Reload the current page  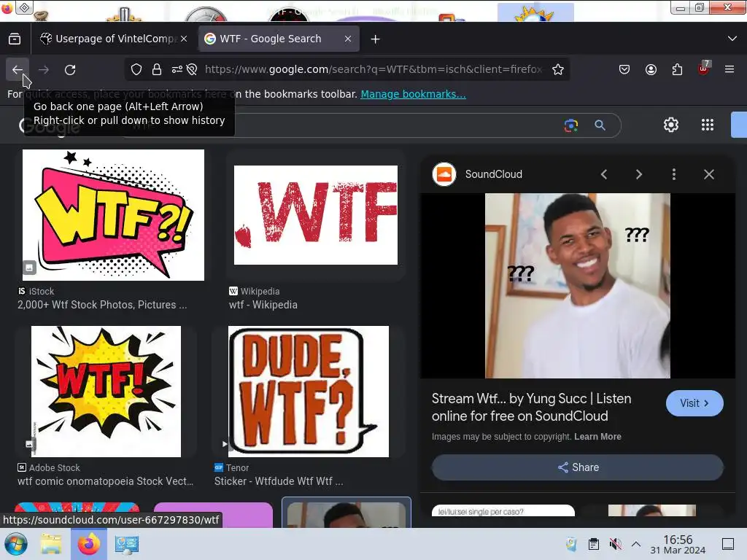pos(70,70)
